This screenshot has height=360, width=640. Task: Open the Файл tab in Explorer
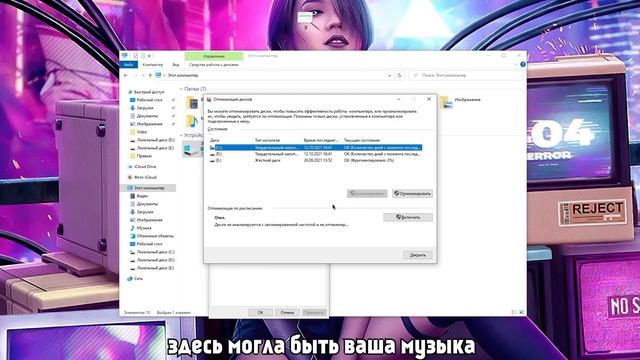click(x=129, y=64)
